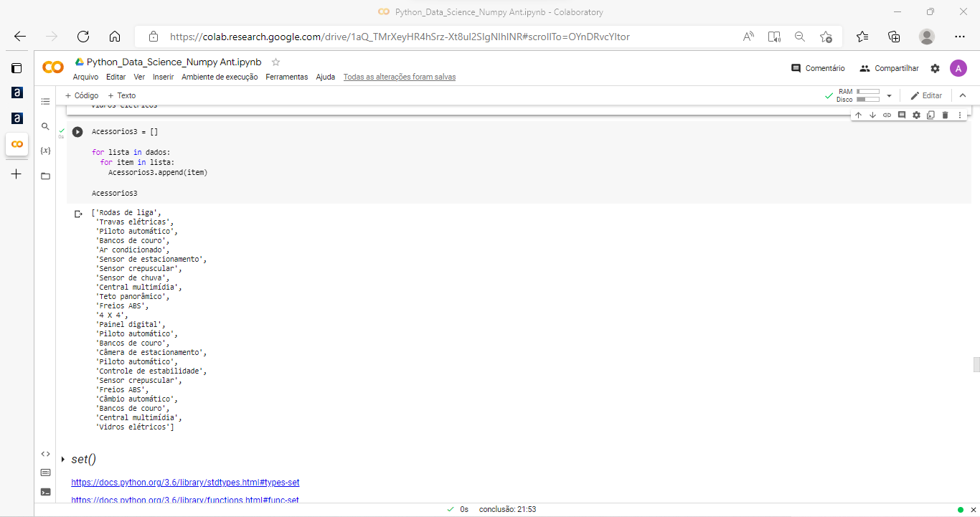Move the cell down
The image size is (980, 517).
(x=872, y=115)
